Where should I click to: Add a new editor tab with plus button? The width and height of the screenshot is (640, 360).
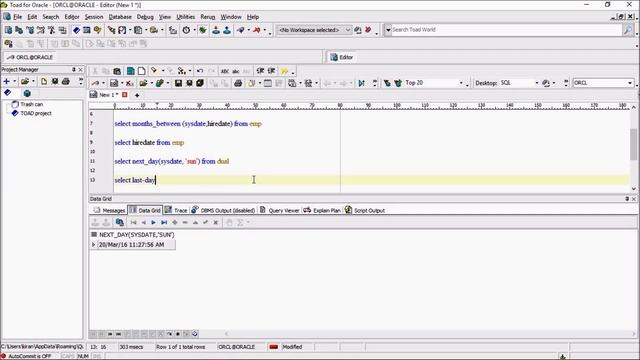tap(137, 95)
